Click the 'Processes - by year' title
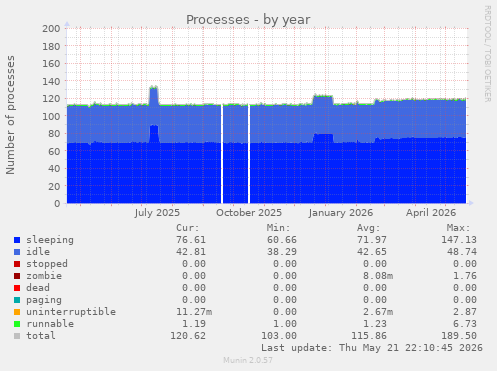This screenshot has height=371, width=497. click(x=248, y=20)
